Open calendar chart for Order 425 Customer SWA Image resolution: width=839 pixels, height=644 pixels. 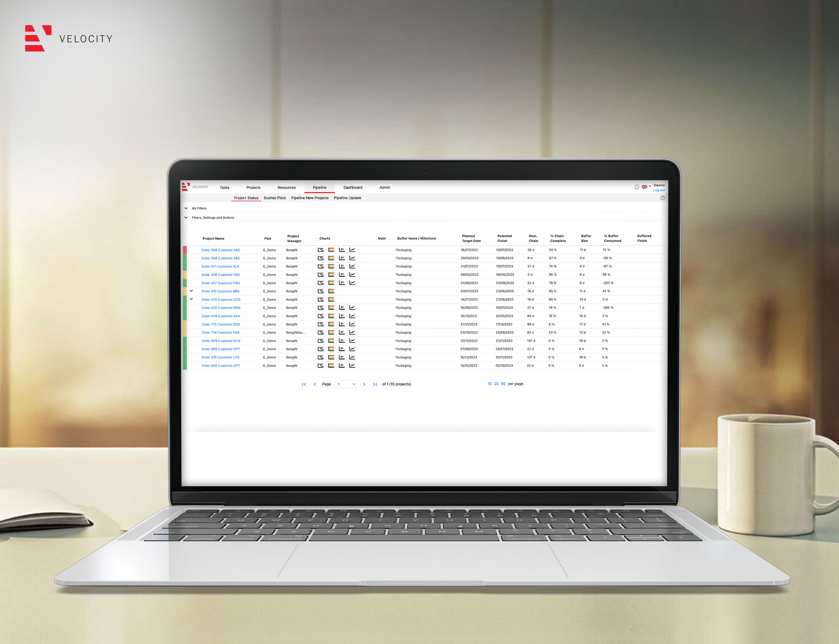click(x=342, y=308)
